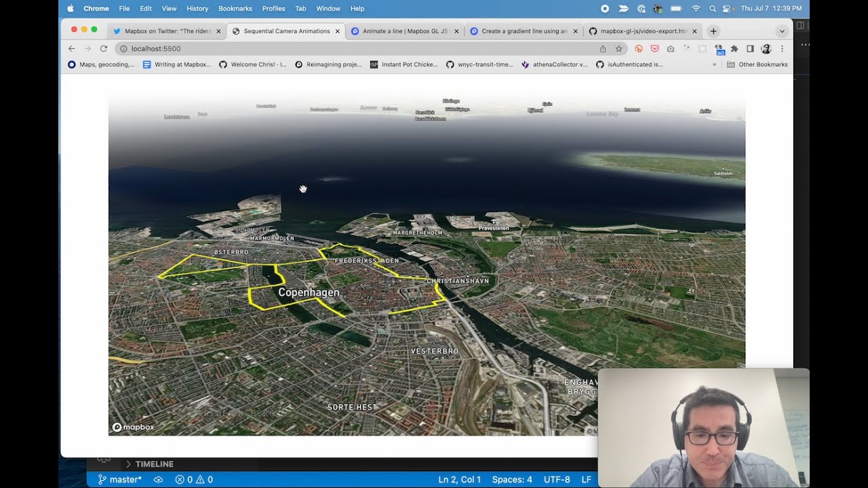
Task: Close the Animate a line tab
Action: click(x=456, y=31)
